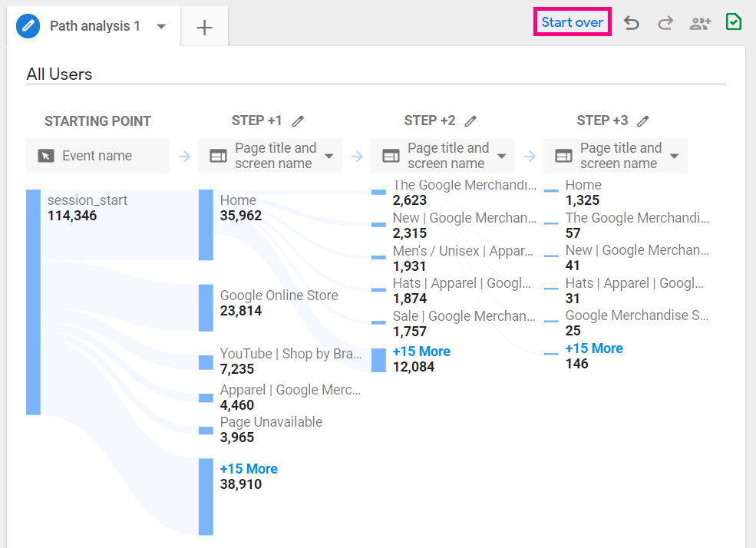Screen dimensions: 756x548
Task: Click the session_start node label
Action: (87, 200)
